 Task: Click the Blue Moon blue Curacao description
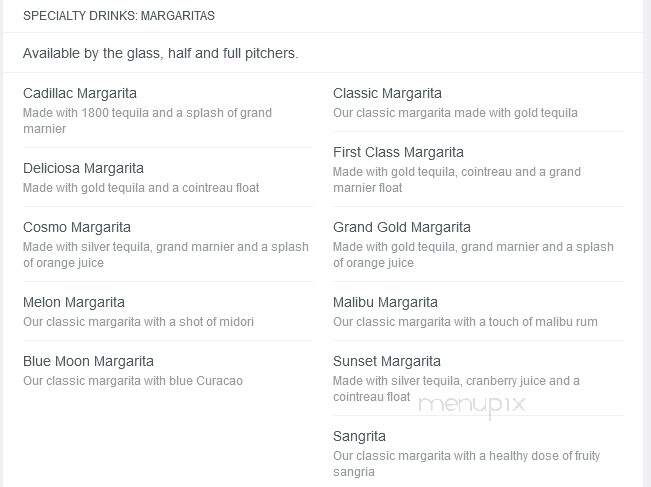pyautogui.click(x=133, y=381)
